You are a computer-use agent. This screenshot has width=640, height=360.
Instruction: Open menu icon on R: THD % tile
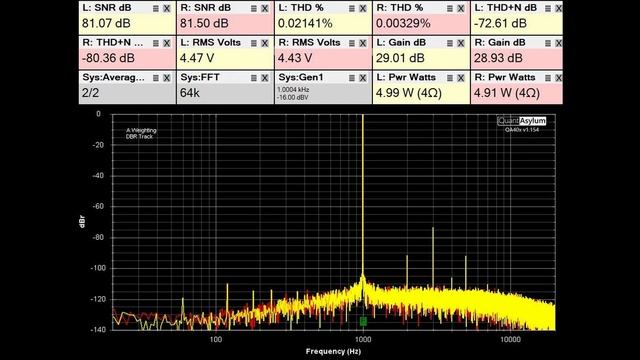(449, 8)
